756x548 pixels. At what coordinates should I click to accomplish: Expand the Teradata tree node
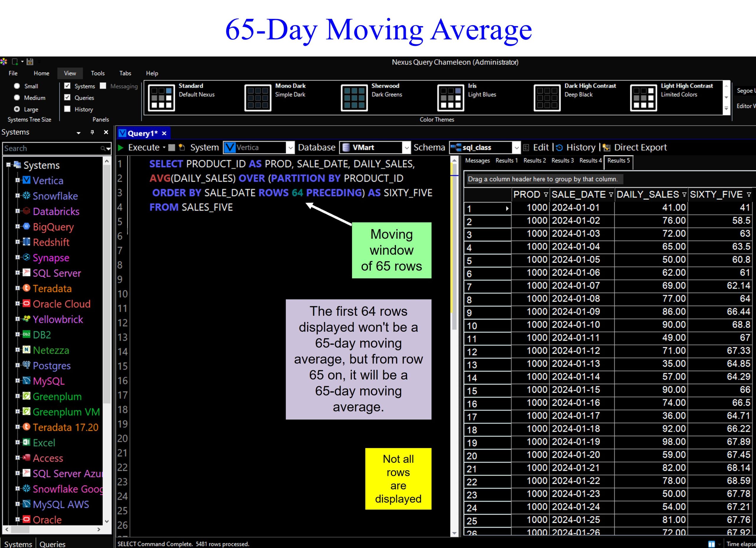pyautogui.click(x=17, y=288)
